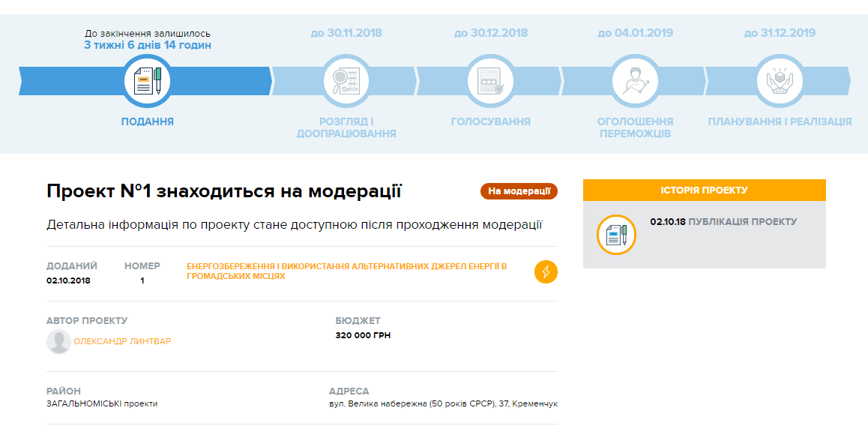Open the energy saving category link
Viewport: 868px width, 441px height.
347,271
